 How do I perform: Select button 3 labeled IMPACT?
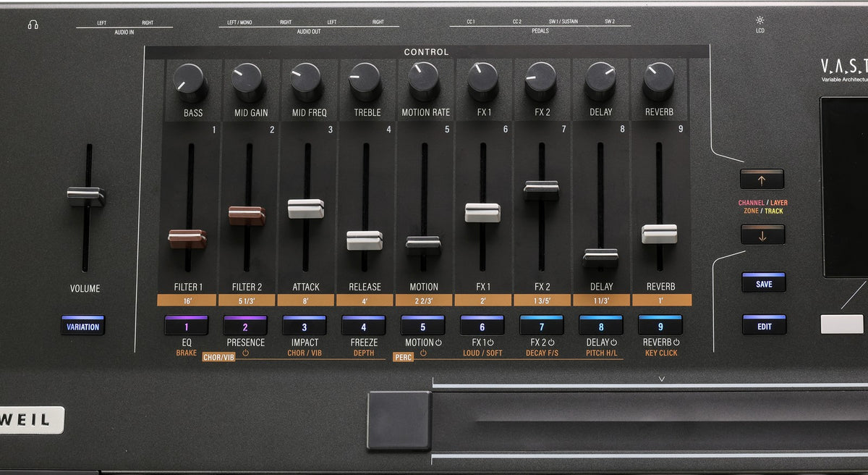pyautogui.click(x=304, y=325)
